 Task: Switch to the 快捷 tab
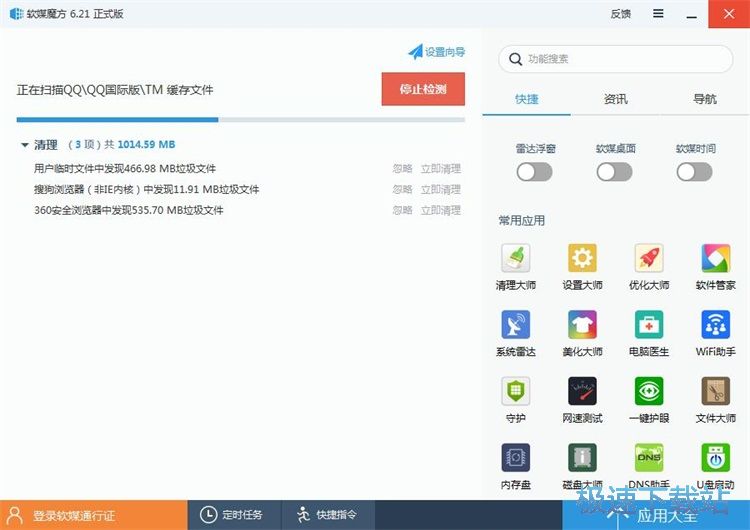pos(527,99)
